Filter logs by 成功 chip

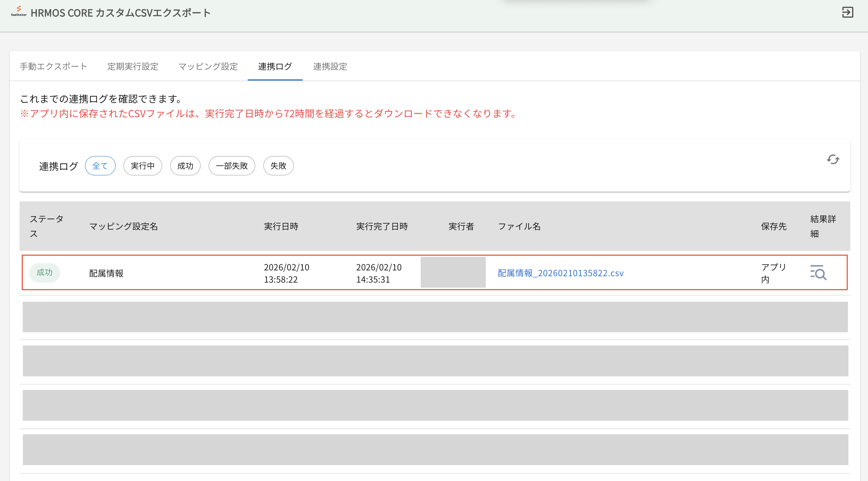pos(185,166)
